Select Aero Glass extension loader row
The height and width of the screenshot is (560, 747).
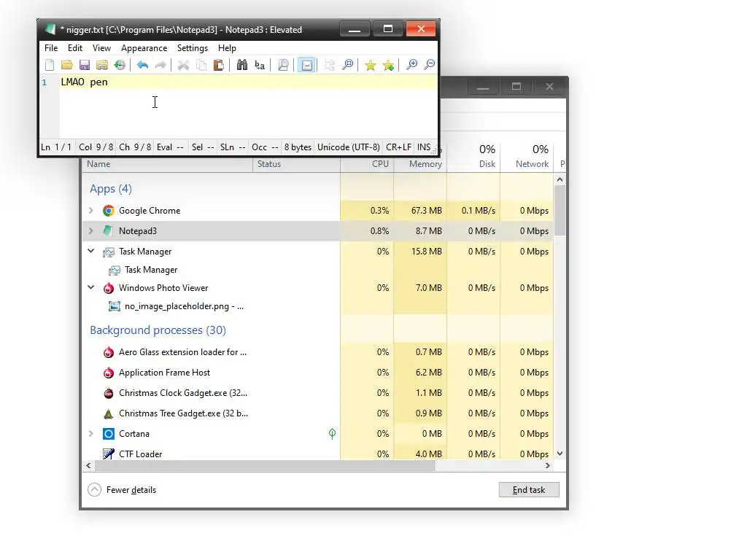click(x=318, y=352)
